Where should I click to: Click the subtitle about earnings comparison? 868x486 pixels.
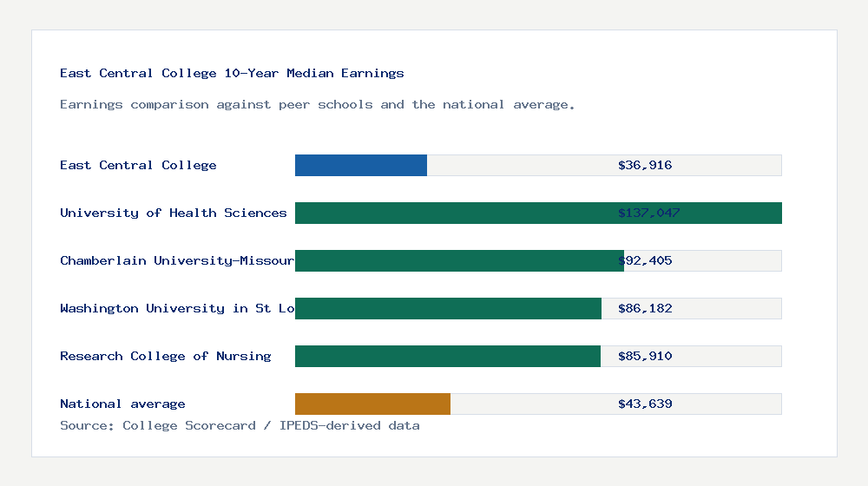317,105
